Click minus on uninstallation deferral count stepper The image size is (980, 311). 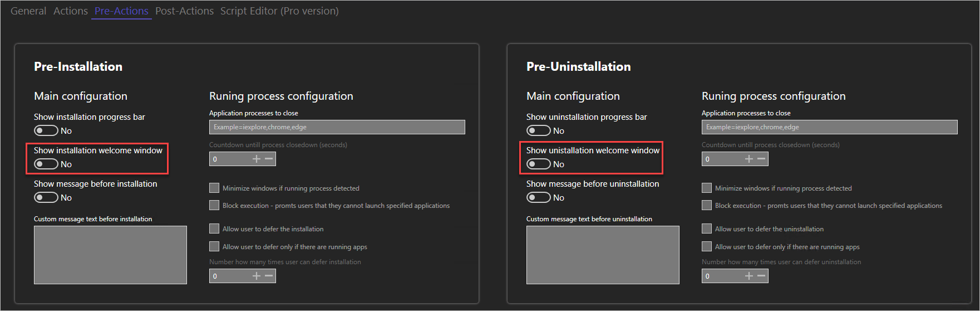click(x=762, y=276)
